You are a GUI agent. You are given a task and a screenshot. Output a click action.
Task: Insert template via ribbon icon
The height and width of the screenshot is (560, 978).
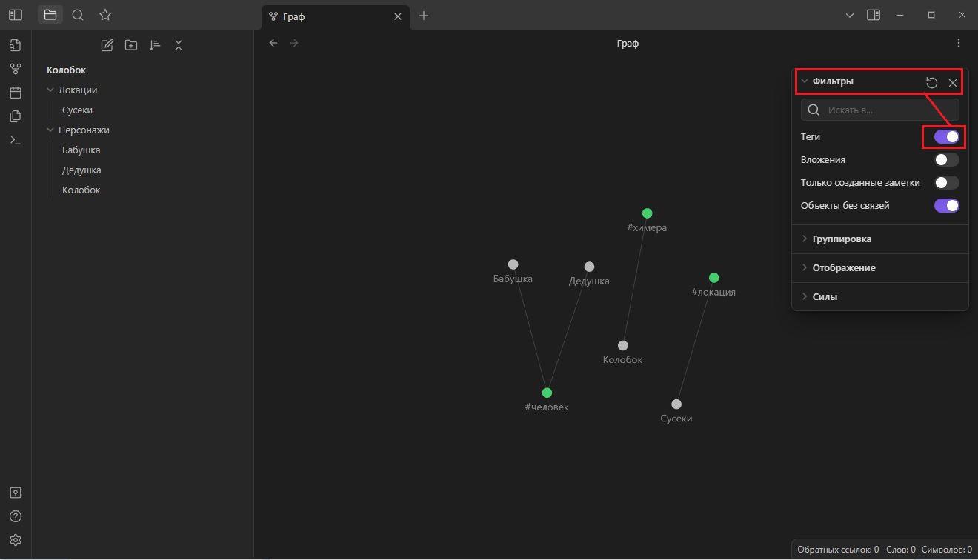pyautogui.click(x=16, y=116)
